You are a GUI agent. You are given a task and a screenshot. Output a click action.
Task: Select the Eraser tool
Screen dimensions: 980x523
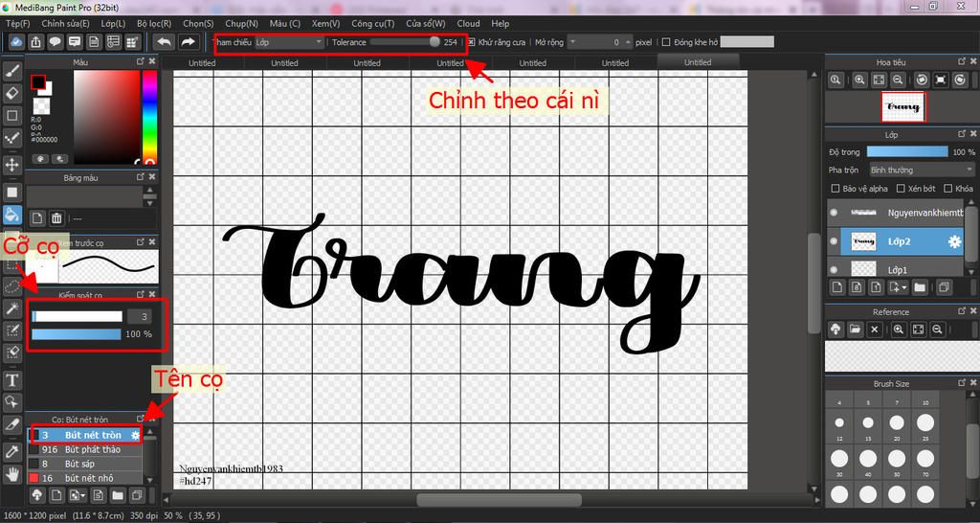(11, 94)
